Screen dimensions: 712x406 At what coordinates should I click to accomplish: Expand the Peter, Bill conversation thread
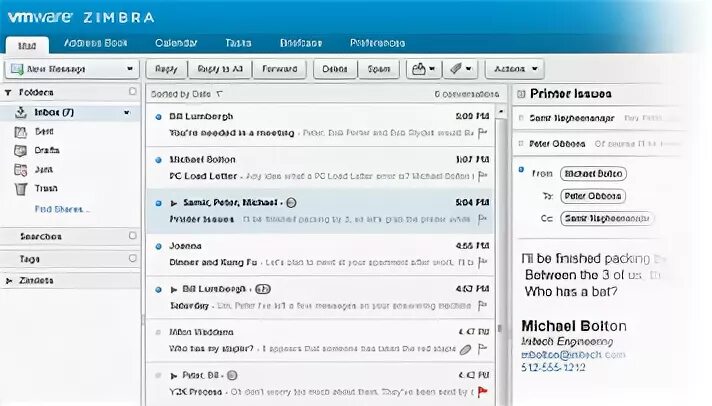pos(173,376)
